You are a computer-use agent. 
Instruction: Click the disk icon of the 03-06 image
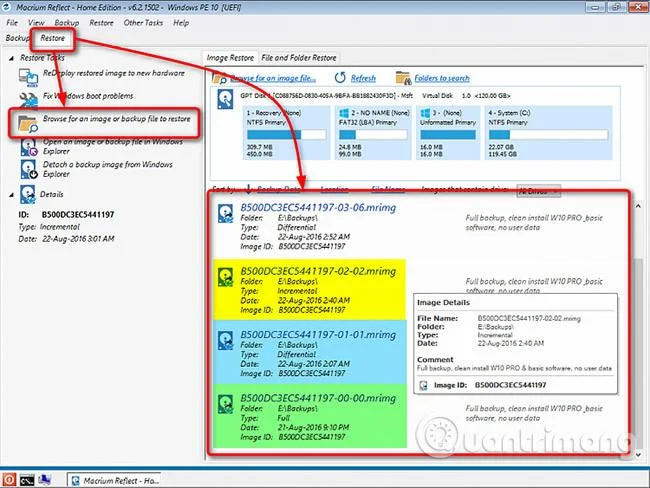point(226,213)
